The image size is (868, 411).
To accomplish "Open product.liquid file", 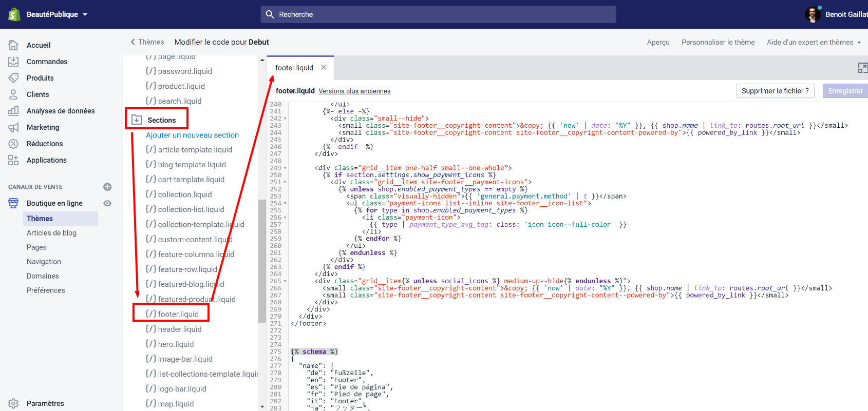I will (x=175, y=86).
